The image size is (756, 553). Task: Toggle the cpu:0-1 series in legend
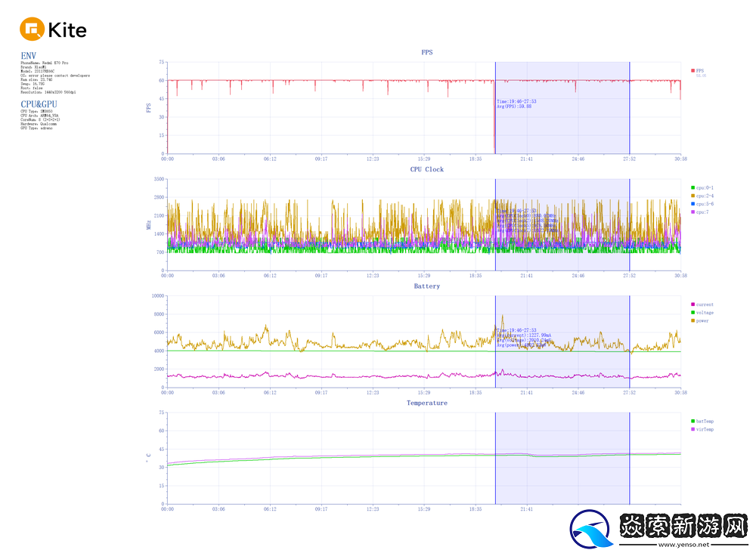[692, 187]
